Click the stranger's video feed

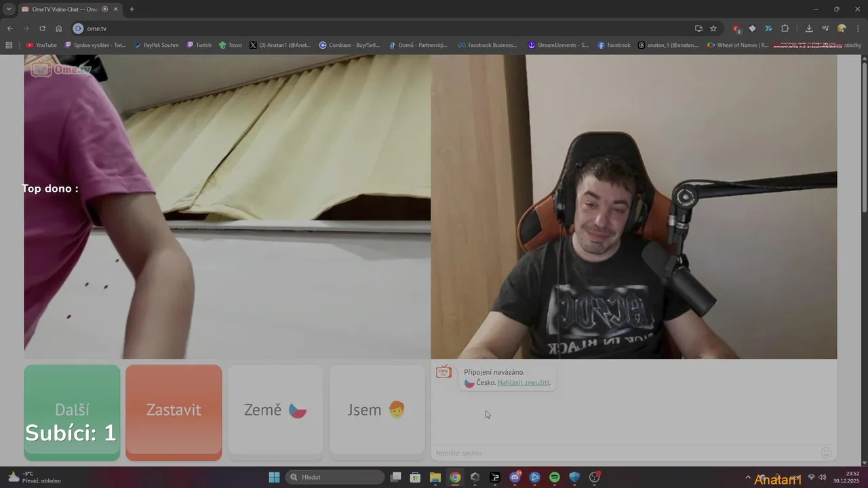(227, 207)
